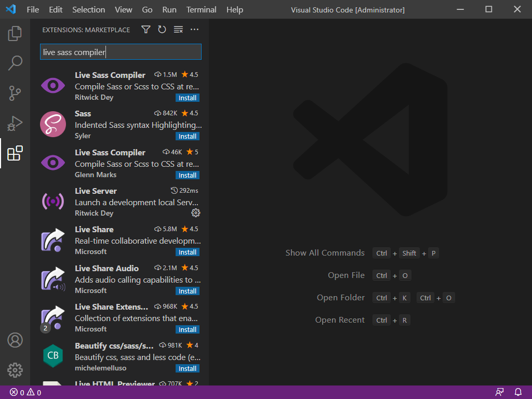Open the Views and More Actions ellipsis
Image resolution: width=532 pixels, height=399 pixels.
tap(194, 30)
